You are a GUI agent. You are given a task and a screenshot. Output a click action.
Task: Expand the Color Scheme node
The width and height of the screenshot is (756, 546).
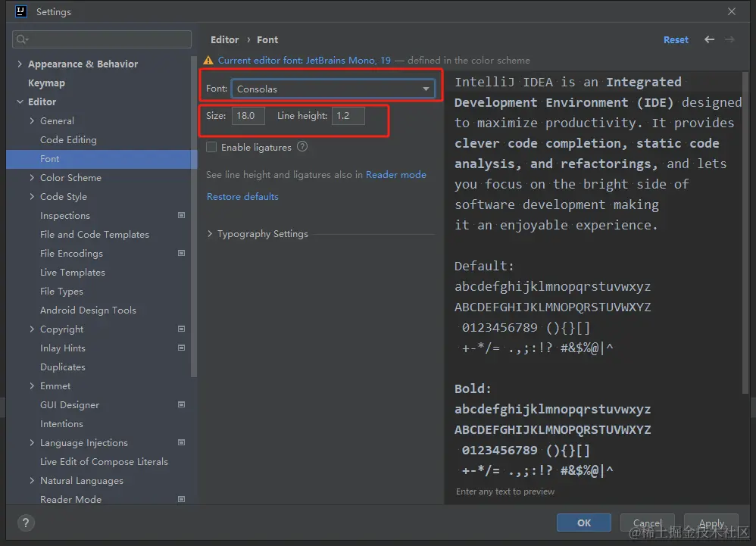click(32, 177)
